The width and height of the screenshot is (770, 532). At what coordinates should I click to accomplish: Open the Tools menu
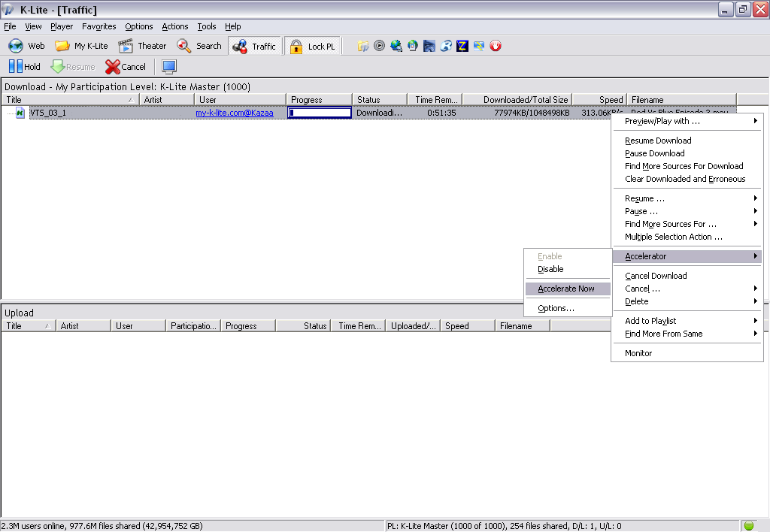(206, 26)
